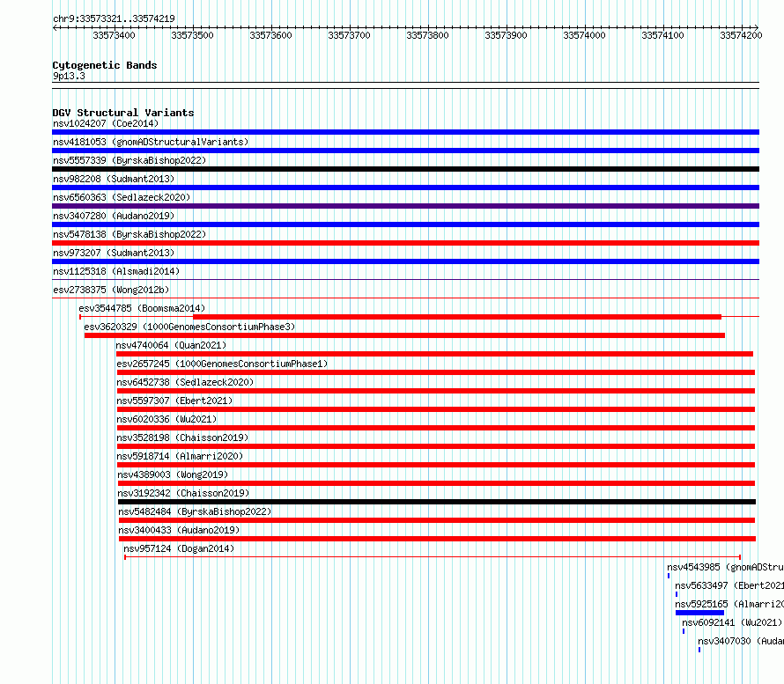This screenshot has width=784, height=684.
Task: Click ruler position 33573500
Action: tap(193, 35)
